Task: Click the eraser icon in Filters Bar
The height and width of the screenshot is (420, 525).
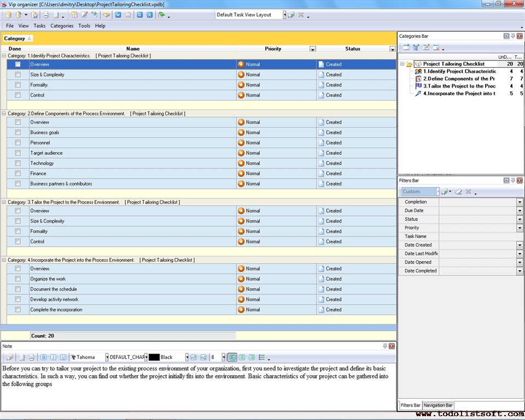Action: [x=459, y=192]
